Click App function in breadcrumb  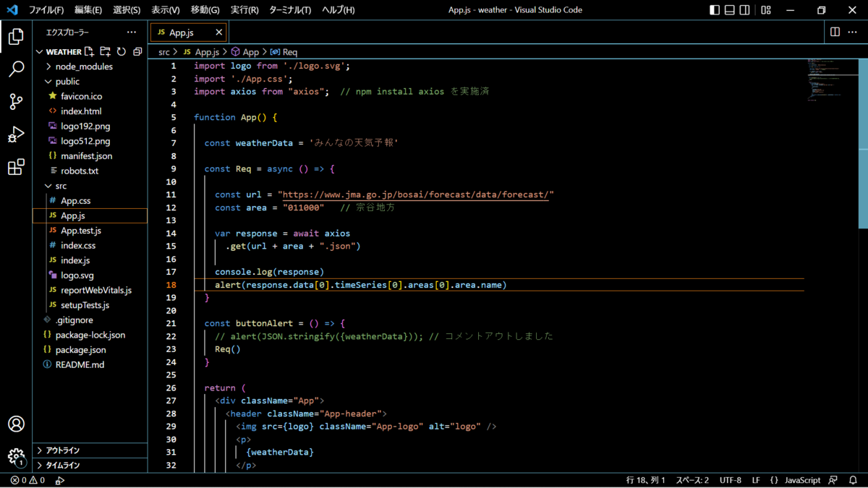click(245, 52)
